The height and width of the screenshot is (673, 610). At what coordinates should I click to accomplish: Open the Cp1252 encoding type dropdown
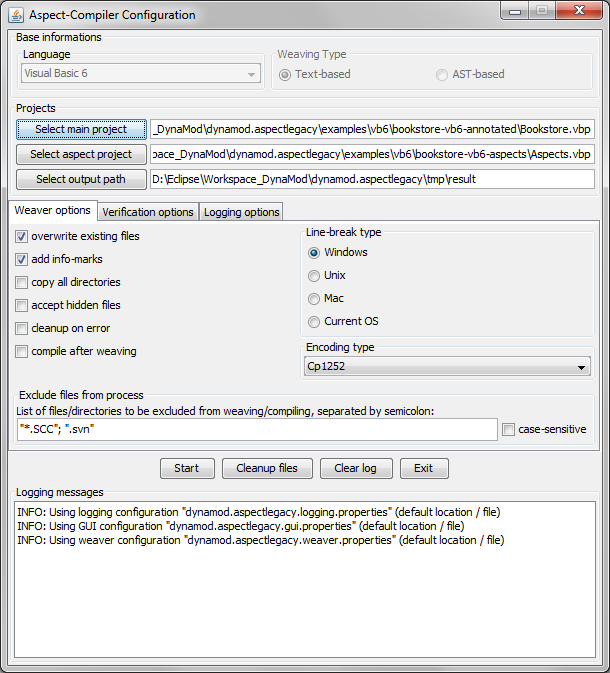click(x=447, y=367)
